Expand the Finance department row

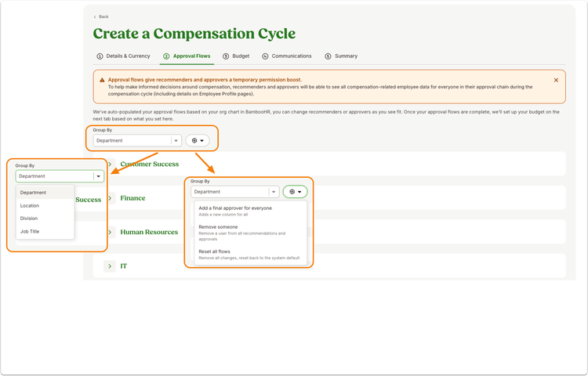click(x=110, y=197)
